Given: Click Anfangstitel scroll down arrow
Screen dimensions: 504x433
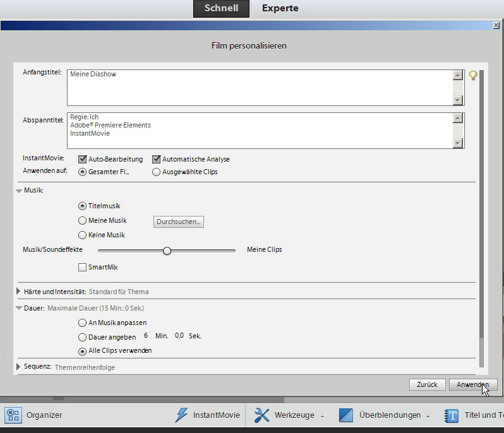Looking at the screenshot, I should (458, 100).
